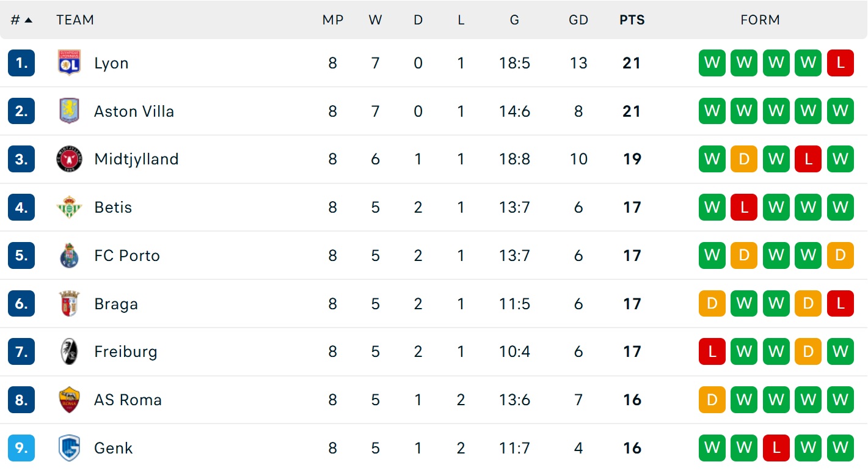
Task: Sort table by MP column header
Action: click(332, 20)
